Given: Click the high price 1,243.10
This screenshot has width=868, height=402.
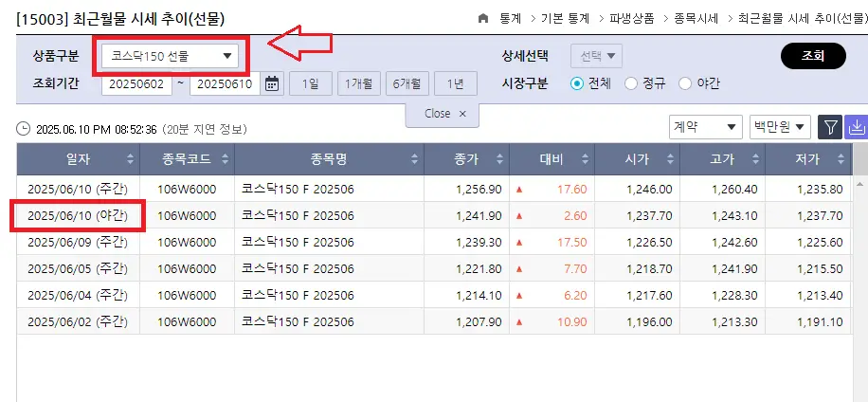Looking at the screenshot, I should tap(734, 216).
